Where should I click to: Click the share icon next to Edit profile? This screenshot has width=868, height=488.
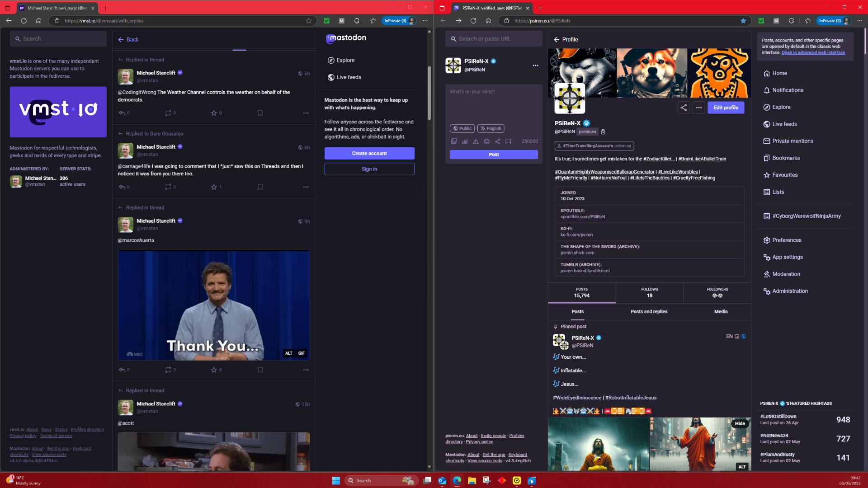[684, 108]
